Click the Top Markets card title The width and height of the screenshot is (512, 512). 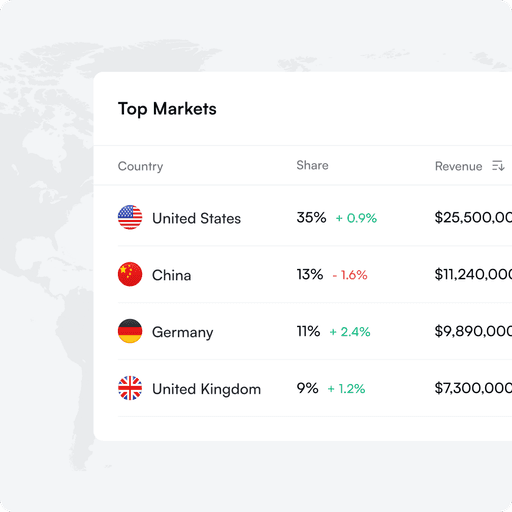pyautogui.click(x=167, y=109)
